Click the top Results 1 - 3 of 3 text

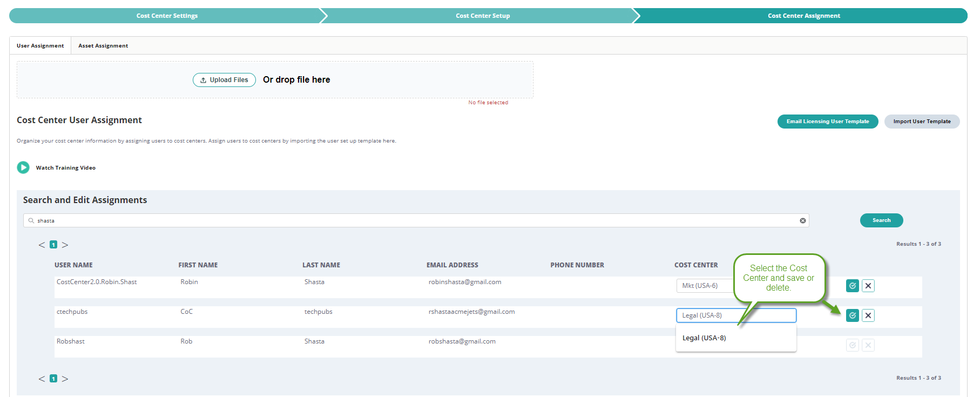click(x=918, y=244)
